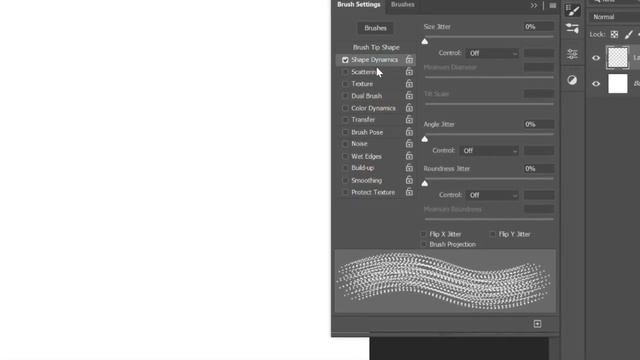The width and height of the screenshot is (640, 360).
Task: Open Size Jitter Control dropdown
Action: point(493,53)
